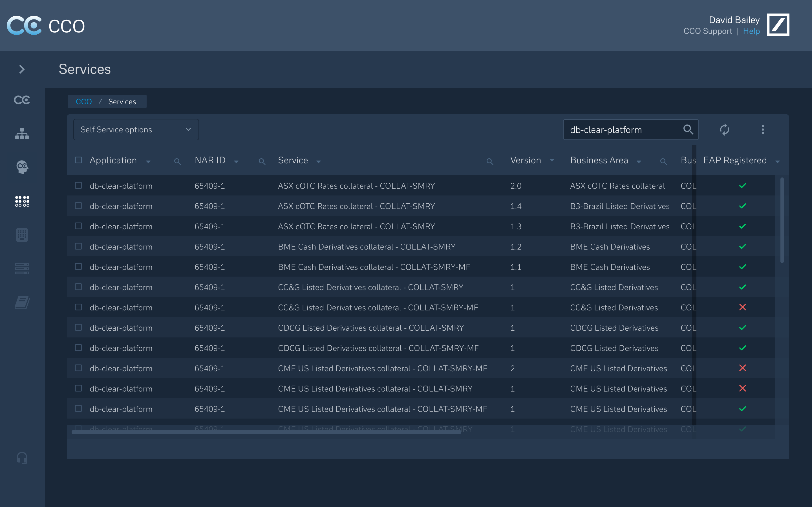Click the CCO breadcrumb link
The height and width of the screenshot is (507, 812).
pos(83,102)
